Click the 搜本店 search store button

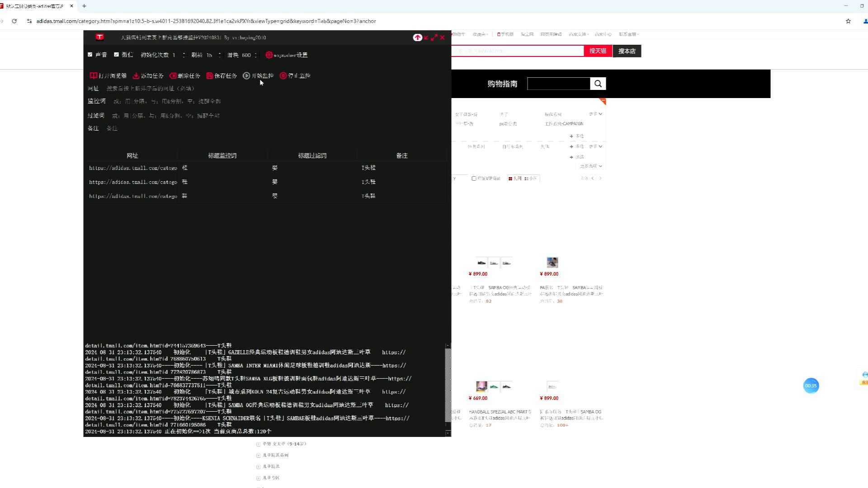[x=627, y=51]
